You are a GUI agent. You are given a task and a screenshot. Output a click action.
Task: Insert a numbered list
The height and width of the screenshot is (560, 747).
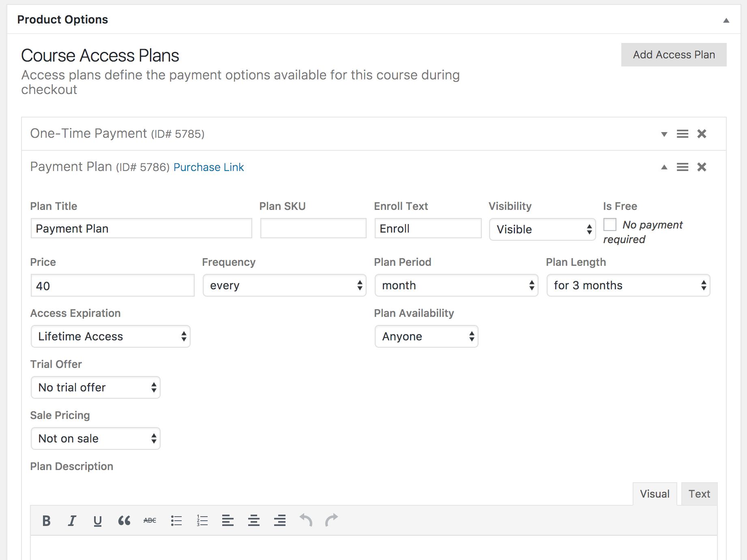pyautogui.click(x=202, y=521)
